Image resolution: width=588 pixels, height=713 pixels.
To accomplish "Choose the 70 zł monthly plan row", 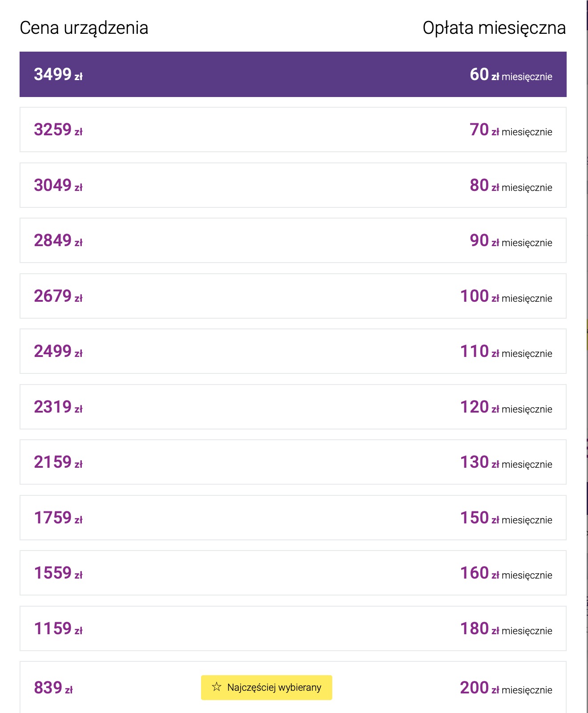I will click(x=293, y=130).
